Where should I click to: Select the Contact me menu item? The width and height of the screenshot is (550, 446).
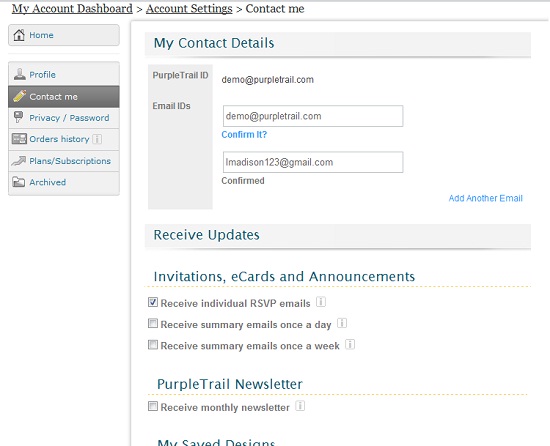point(64,96)
